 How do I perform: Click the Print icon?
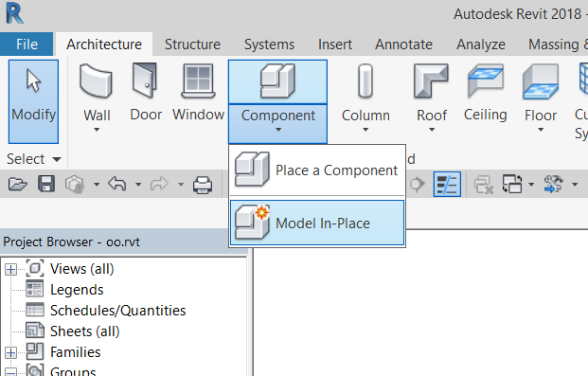click(203, 185)
